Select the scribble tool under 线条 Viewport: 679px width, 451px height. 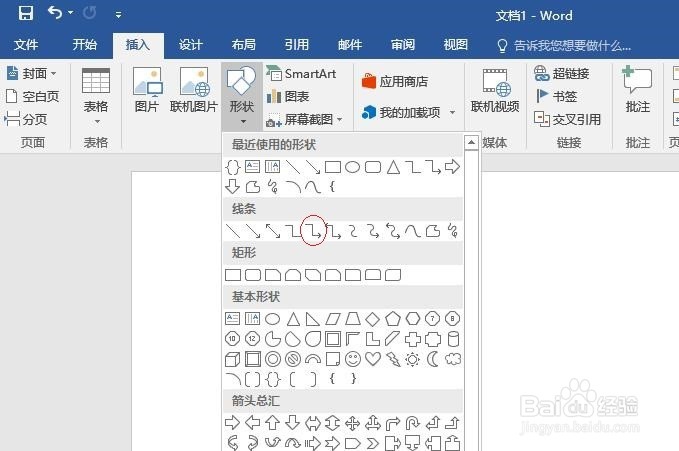[x=453, y=231]
